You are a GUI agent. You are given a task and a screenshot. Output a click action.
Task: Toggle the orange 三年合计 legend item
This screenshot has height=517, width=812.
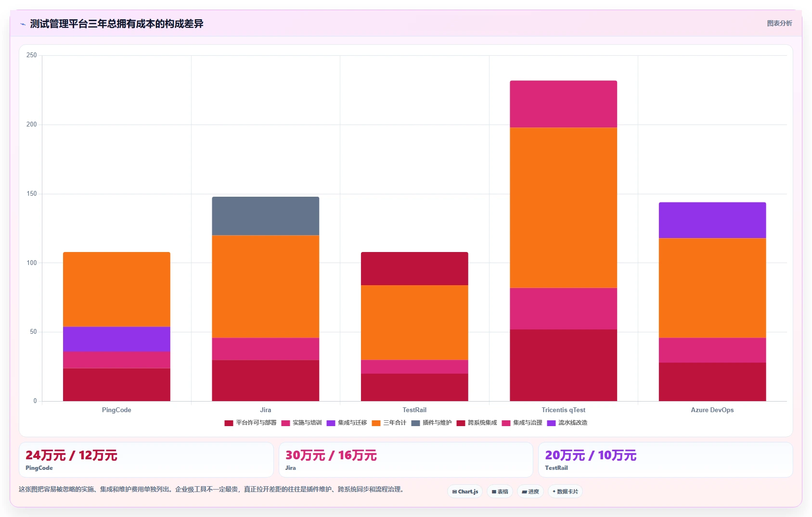point(389,423)
